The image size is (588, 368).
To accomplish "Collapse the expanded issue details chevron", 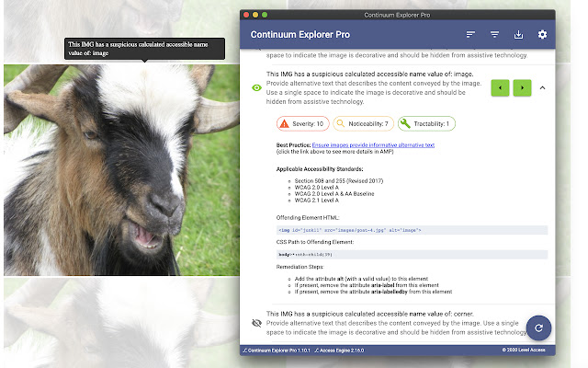I will click(542, 88).
